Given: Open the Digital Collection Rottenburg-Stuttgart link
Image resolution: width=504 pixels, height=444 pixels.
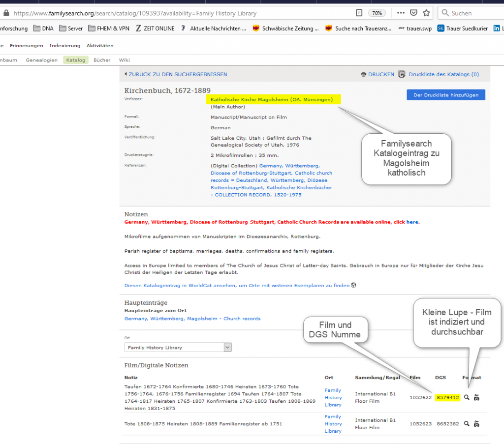Looking at the screenshot, I should click(272, 180).
